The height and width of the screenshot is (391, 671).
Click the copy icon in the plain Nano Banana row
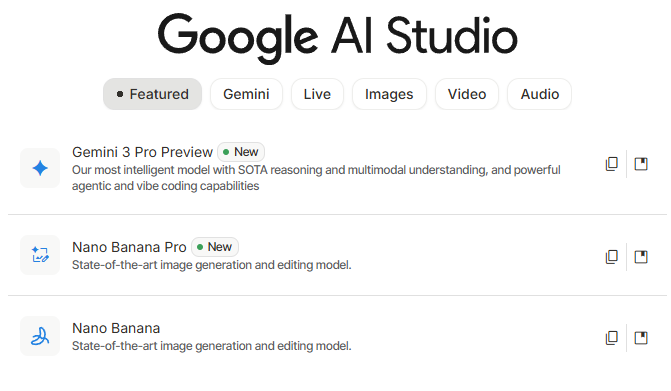click(x=612, y=338)
